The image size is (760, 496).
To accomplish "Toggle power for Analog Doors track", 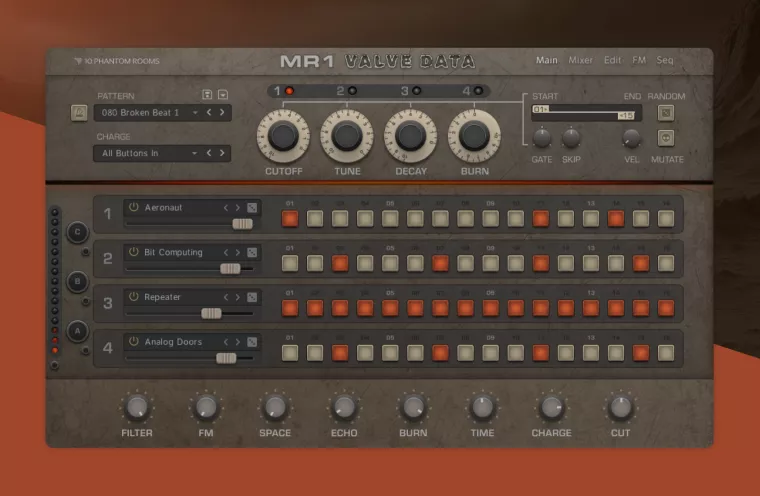I will (134, 341).
